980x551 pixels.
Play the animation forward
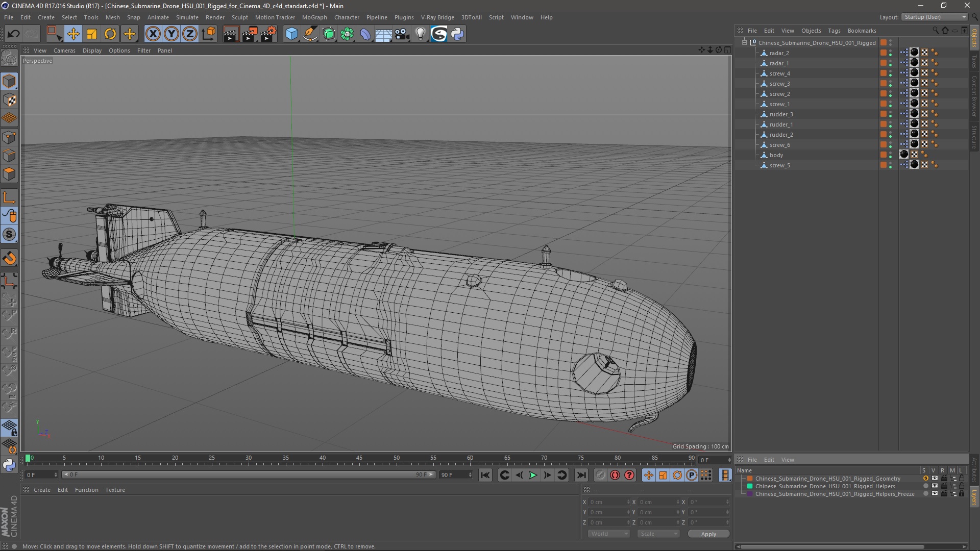533,475
